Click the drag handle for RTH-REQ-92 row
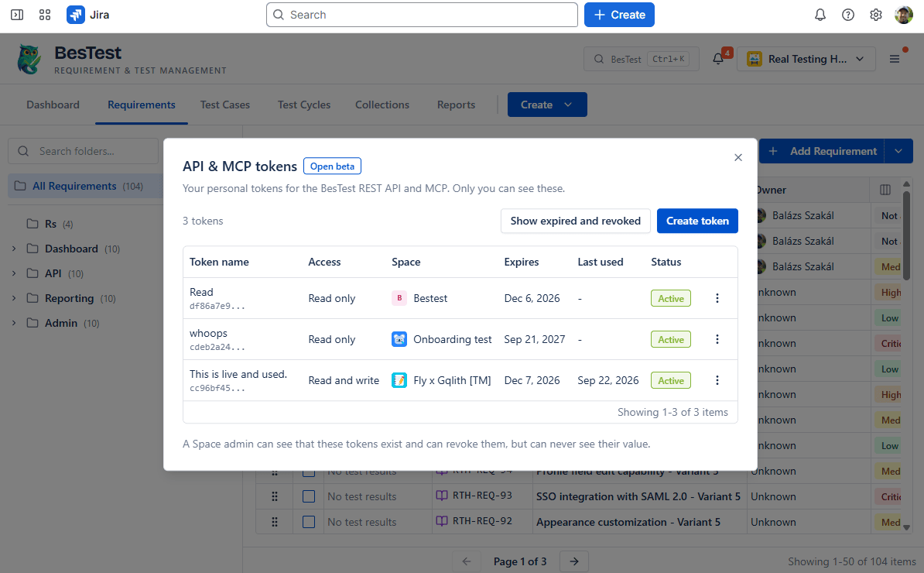Screen dimensions: 924x573 (x=275, y=522)
